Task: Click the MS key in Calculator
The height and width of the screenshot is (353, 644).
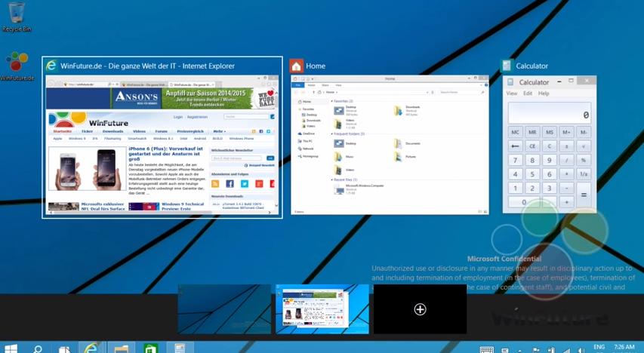Action: [549, 132]
